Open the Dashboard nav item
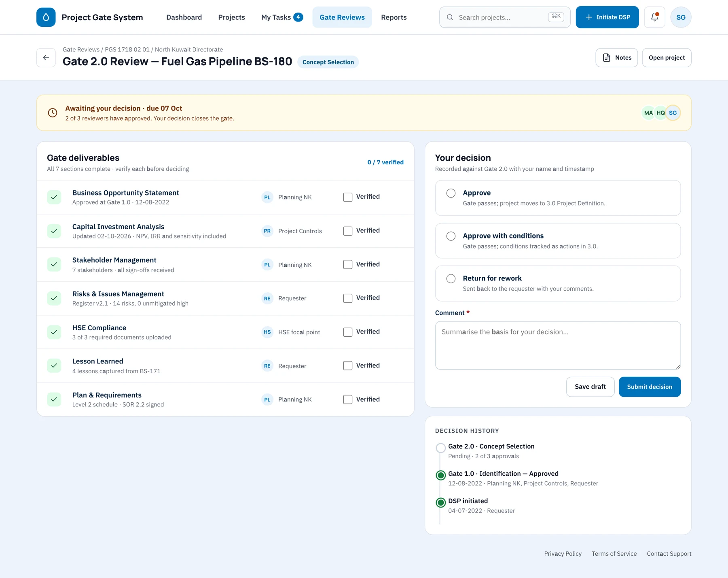Screen dimensions: 728x578 (x=184, y=17)
